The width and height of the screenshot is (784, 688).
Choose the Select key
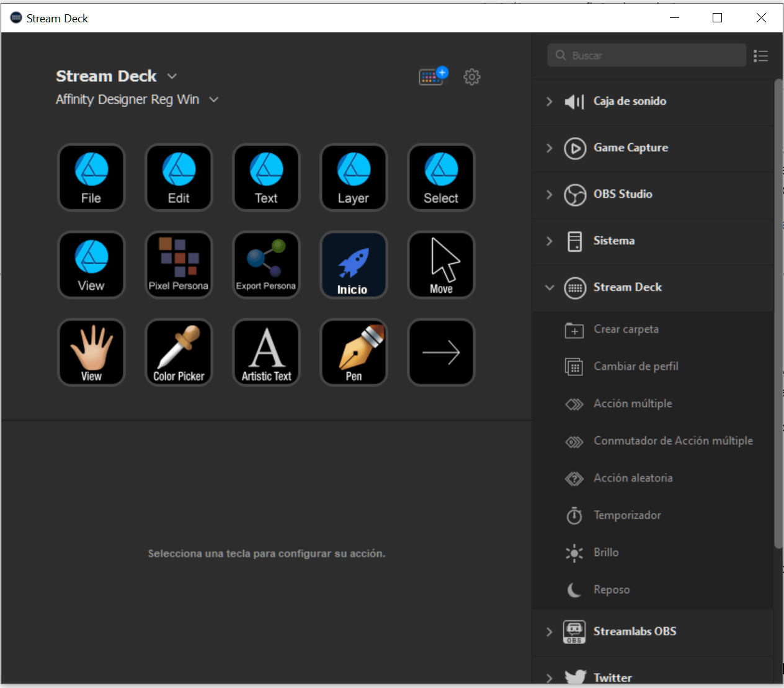(x=441, y=177)
